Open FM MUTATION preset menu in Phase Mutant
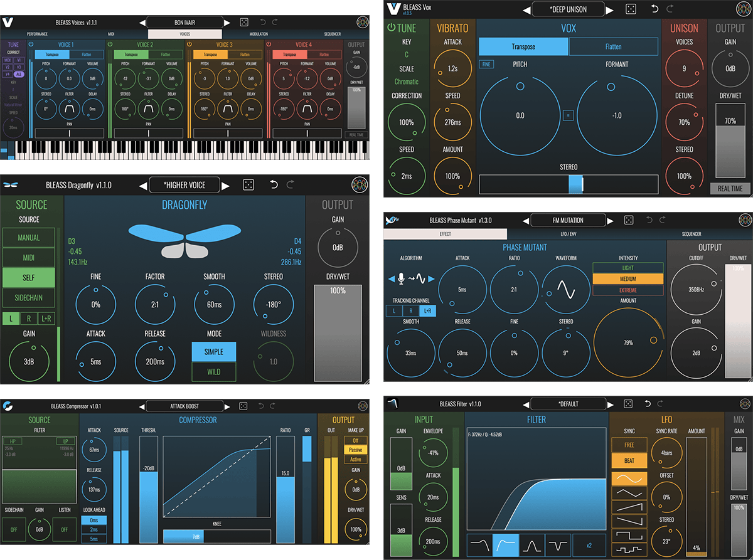Image resolution: width=753 pixels, height=560 pixels. [568, 220]
